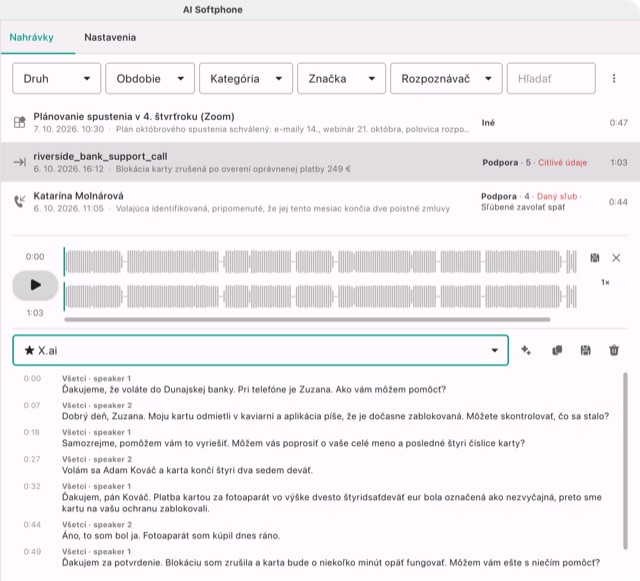
Task: Play the recording
Action: pos(35,285)
